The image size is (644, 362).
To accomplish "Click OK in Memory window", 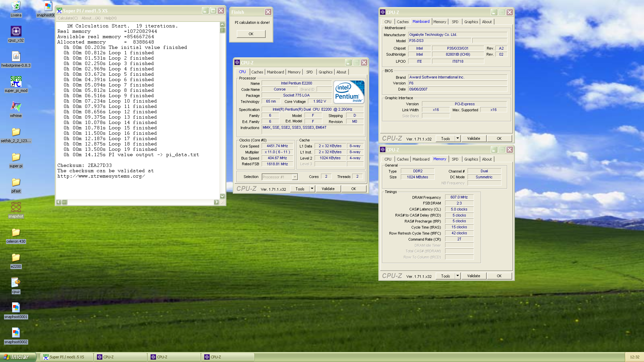I will point(499,276).
